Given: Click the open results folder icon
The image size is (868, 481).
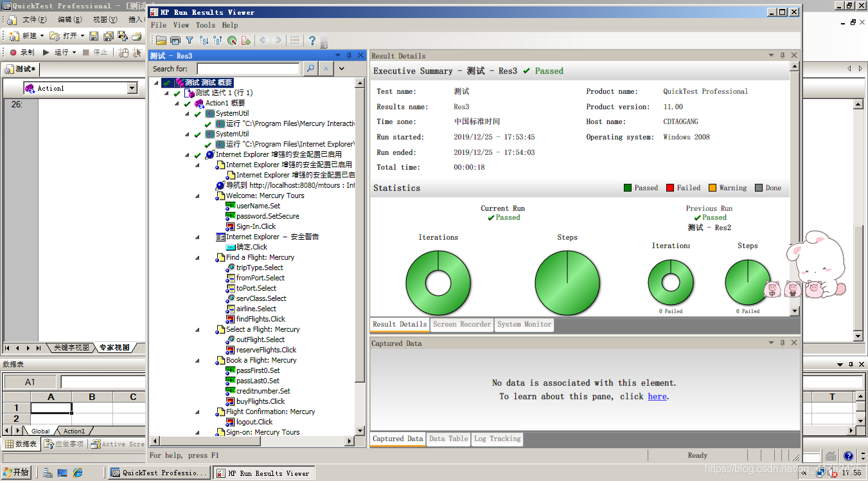Looking at the screenshot, I should [x=161, y=41].
